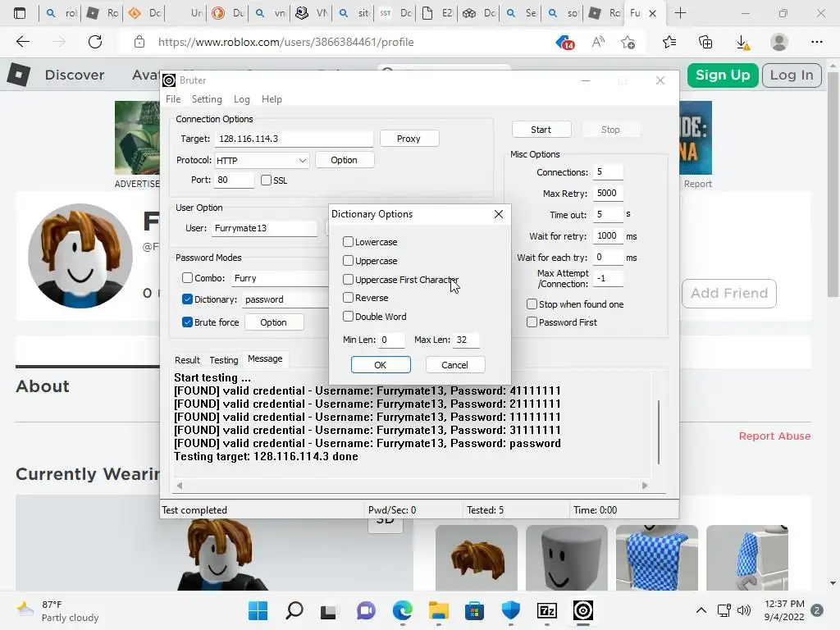The width and height of the screenshot is (840, 630).
Task: Click the Max Len input field
Action: coord(466,340)
